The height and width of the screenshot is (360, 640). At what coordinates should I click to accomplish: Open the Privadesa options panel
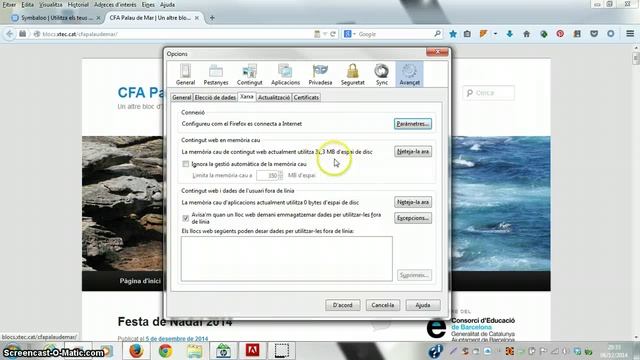320,74
